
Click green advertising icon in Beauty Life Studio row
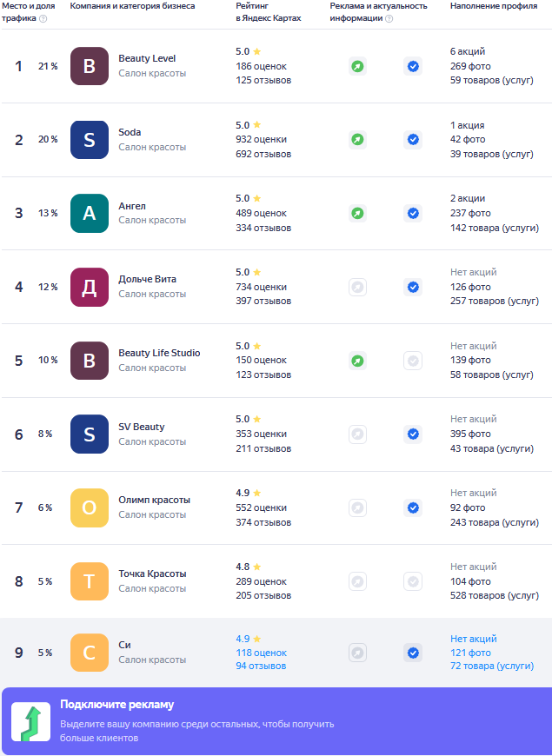357,361
